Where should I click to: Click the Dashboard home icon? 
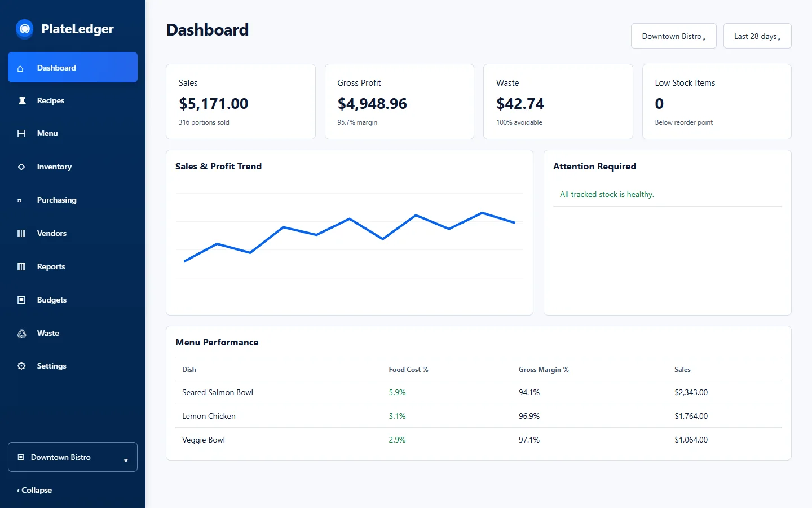click(x=21, y=68)
